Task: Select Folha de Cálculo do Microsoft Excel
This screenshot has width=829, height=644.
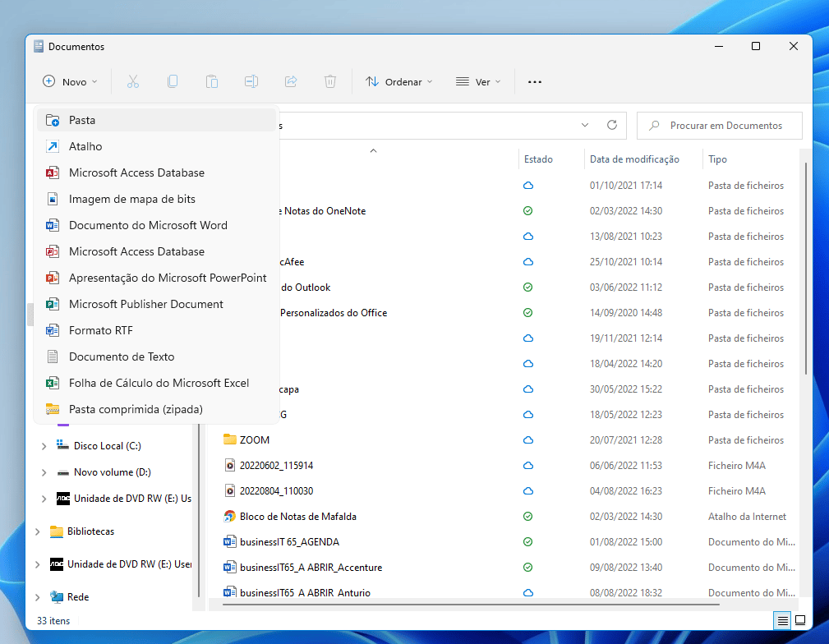Action: [x=156, y=383]
